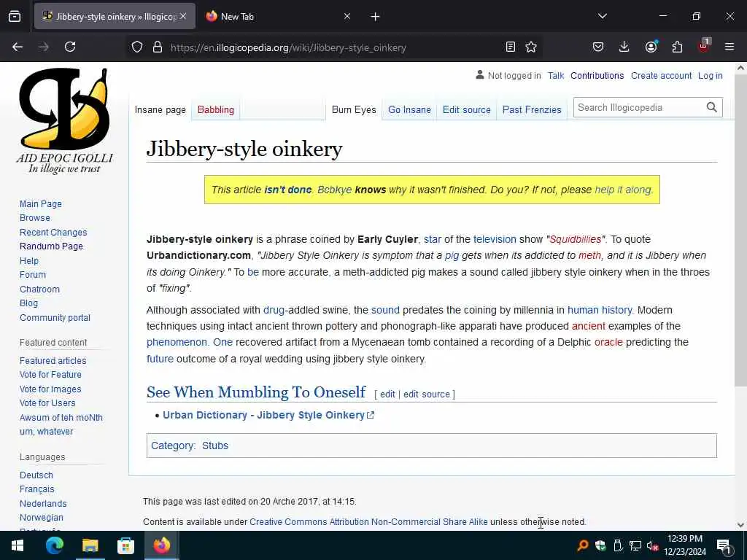Screen dimensions: 747x560
Task: Click the muted speaker tray icon
Action: click(x=652, y=545)
